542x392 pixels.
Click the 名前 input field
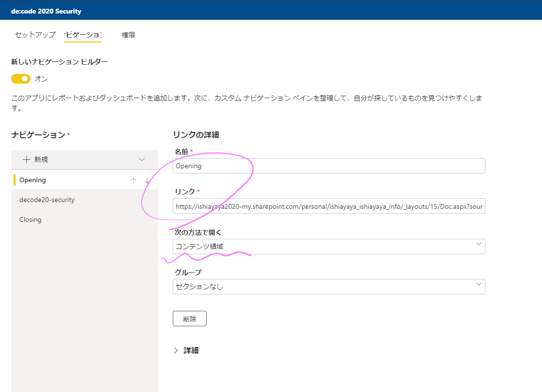[329, 166]
